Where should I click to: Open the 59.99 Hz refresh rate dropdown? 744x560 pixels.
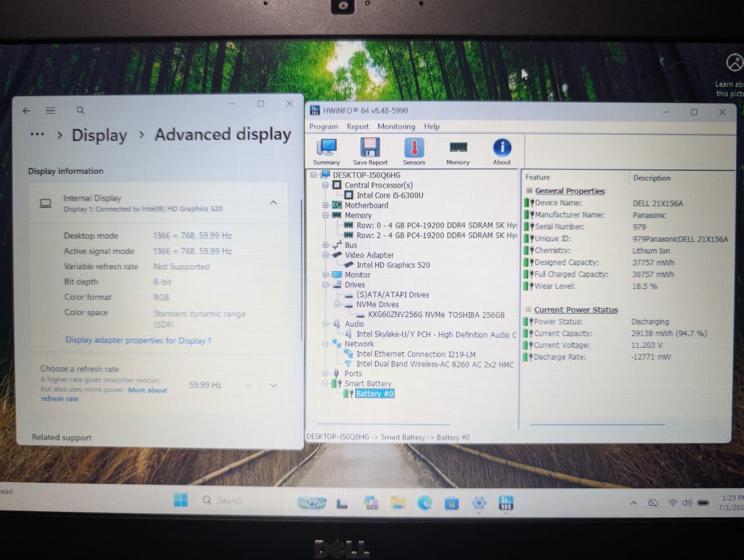click(220, 385)
